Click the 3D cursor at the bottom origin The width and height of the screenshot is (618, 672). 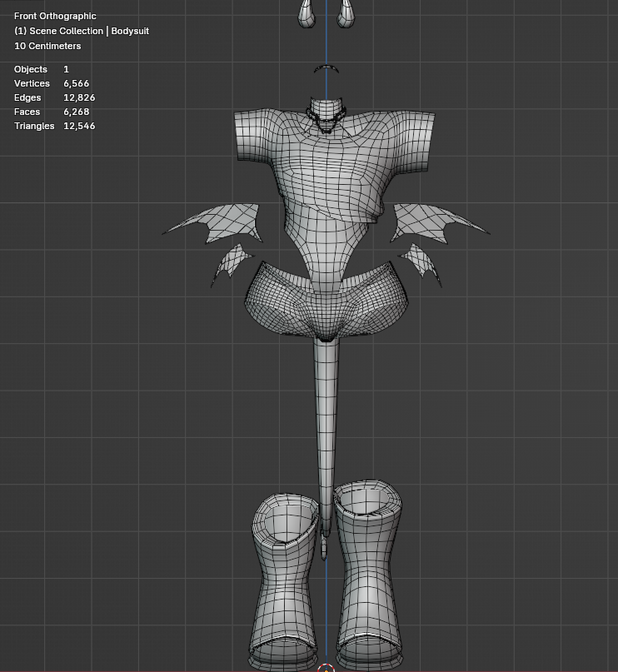click(x=326, y=669)
